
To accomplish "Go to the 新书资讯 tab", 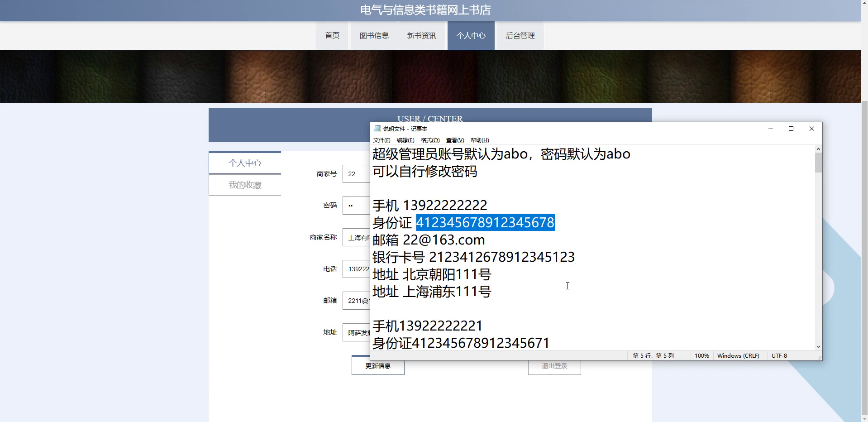I will (421, 35).
